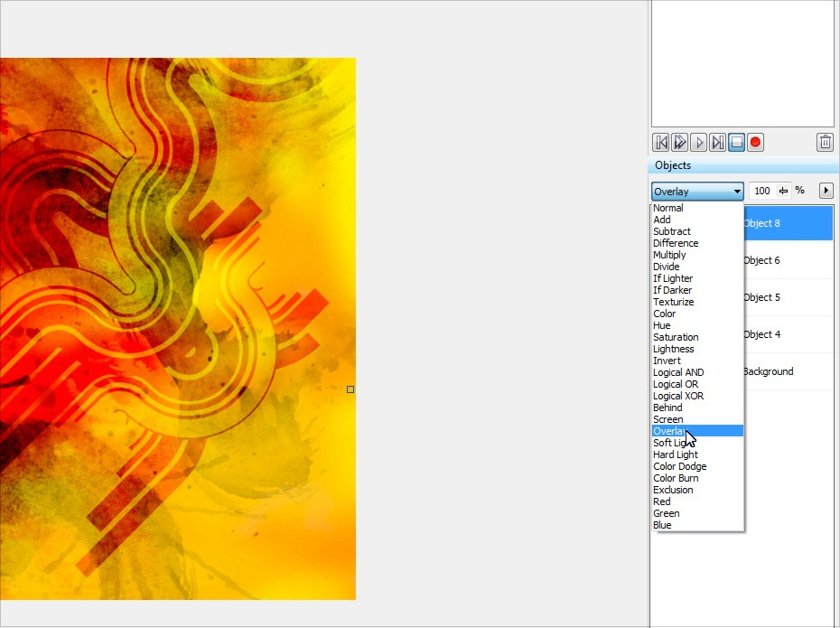Click the opacity slider handle icon

pos(783,191)
